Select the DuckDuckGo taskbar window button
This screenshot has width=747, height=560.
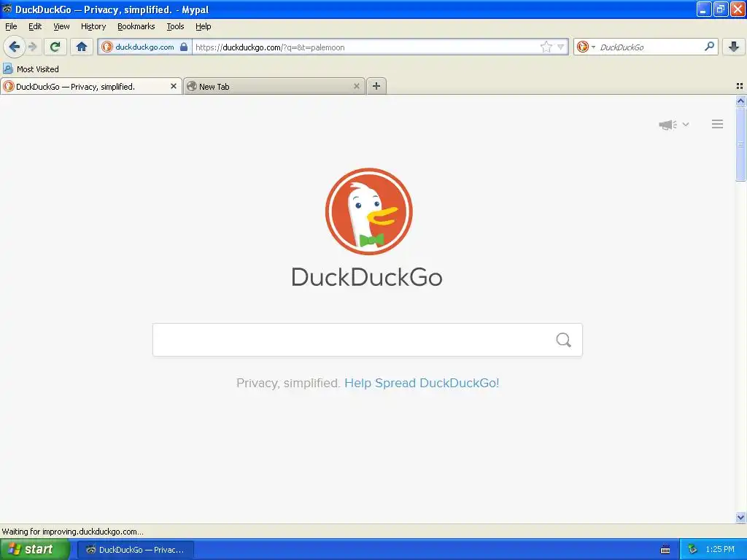coord(136,550)
